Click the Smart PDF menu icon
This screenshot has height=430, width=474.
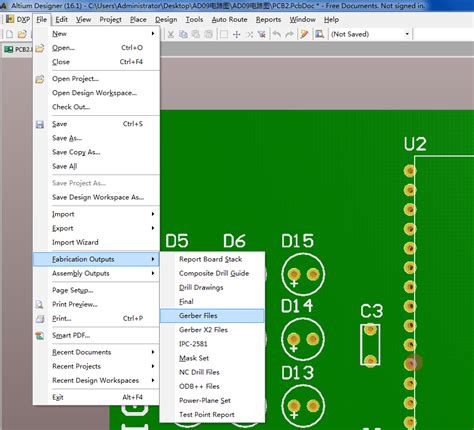pos(40,335)
